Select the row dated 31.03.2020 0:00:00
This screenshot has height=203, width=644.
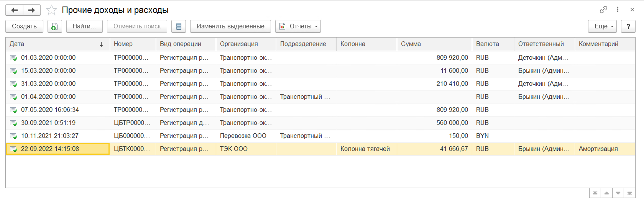(320, 84)
